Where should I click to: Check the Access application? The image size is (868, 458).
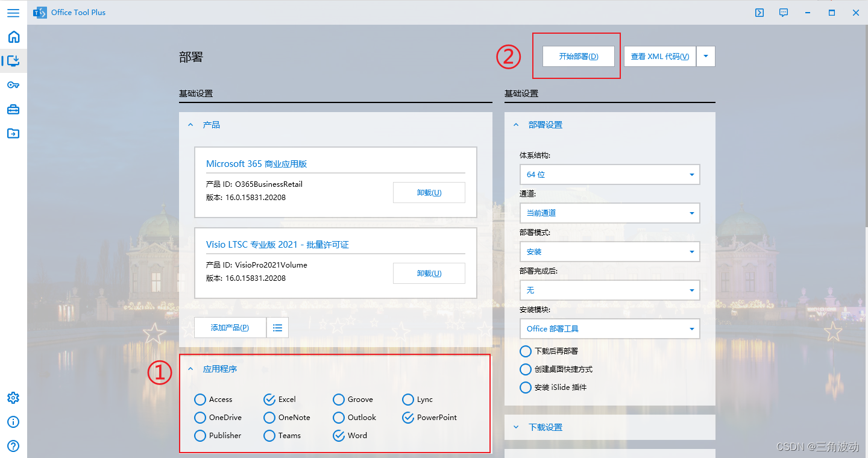pyautogui.click(x=200, y=400)
